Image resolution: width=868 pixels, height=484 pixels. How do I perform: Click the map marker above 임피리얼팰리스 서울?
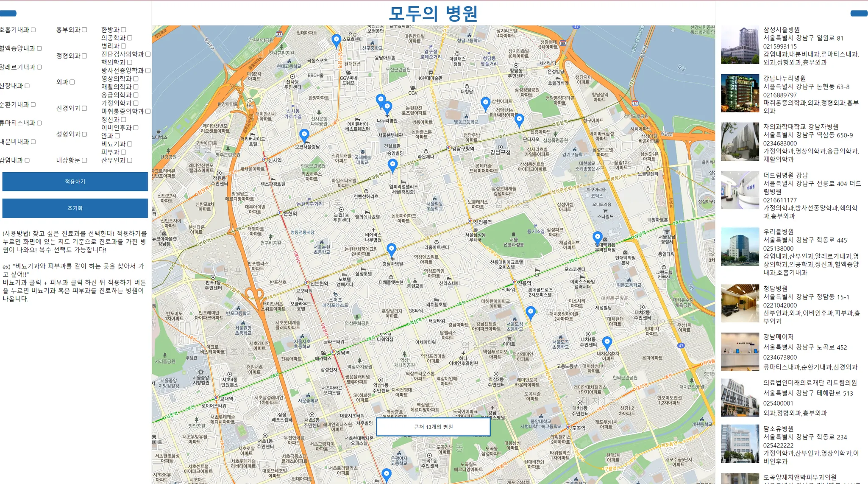coord(392,165)
